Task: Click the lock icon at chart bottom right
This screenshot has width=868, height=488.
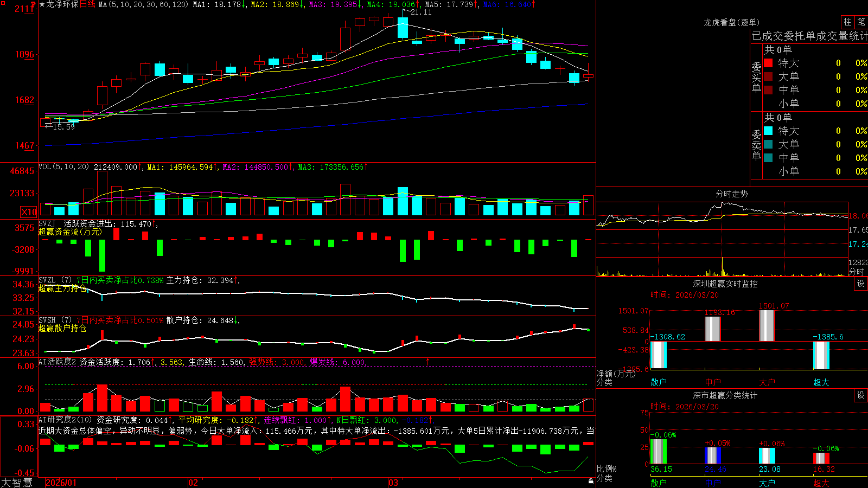Action: 591,481
